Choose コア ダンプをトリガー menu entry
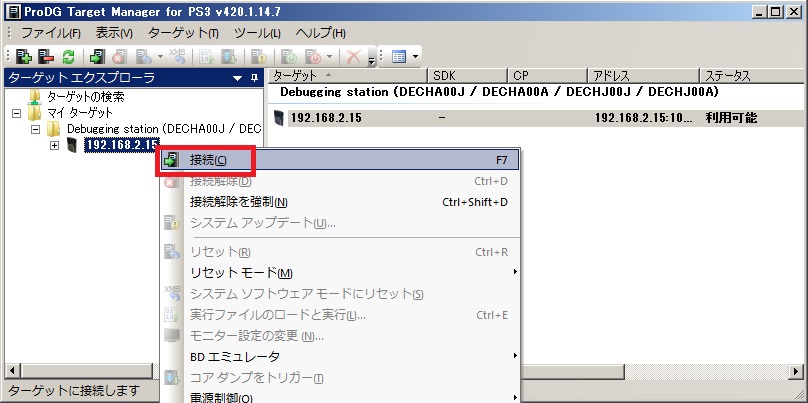The width and height of the screenshot is (808, 403). coord(340,378)
